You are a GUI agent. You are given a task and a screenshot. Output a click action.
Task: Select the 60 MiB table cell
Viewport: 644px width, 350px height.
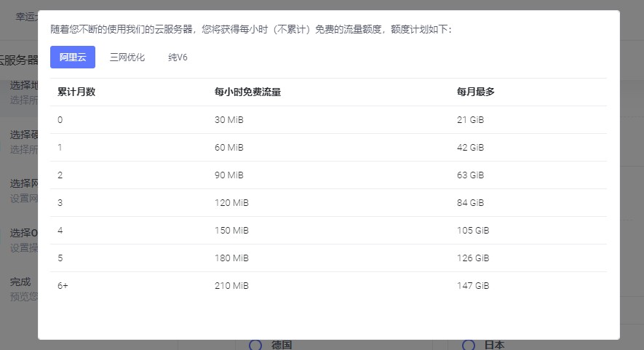coord(229,148)
